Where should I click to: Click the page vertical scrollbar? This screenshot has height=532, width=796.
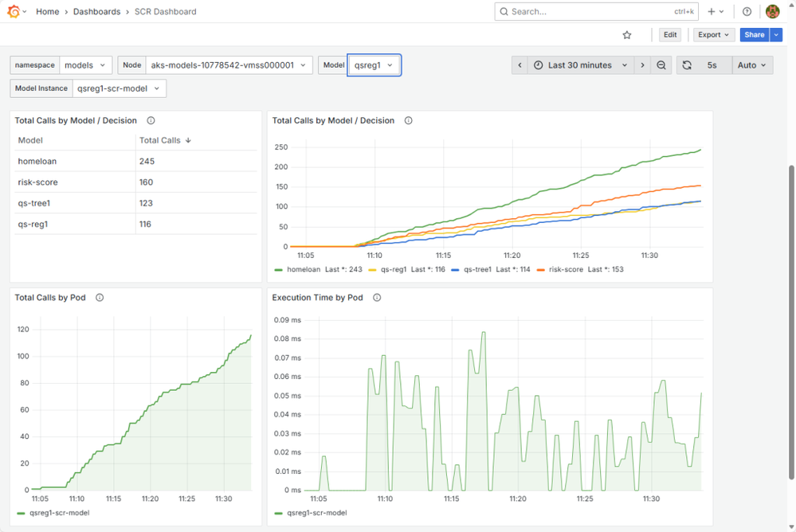click(791, 323)
